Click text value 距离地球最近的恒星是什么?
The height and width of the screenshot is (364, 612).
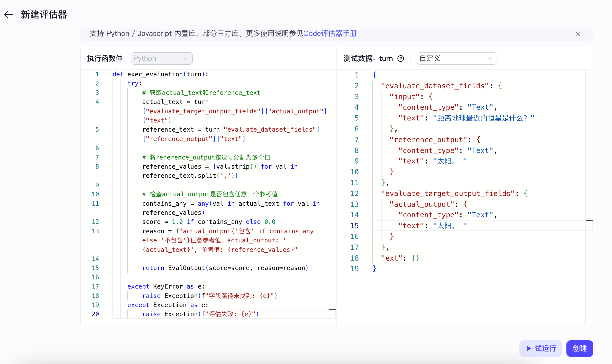pos(484,118)
